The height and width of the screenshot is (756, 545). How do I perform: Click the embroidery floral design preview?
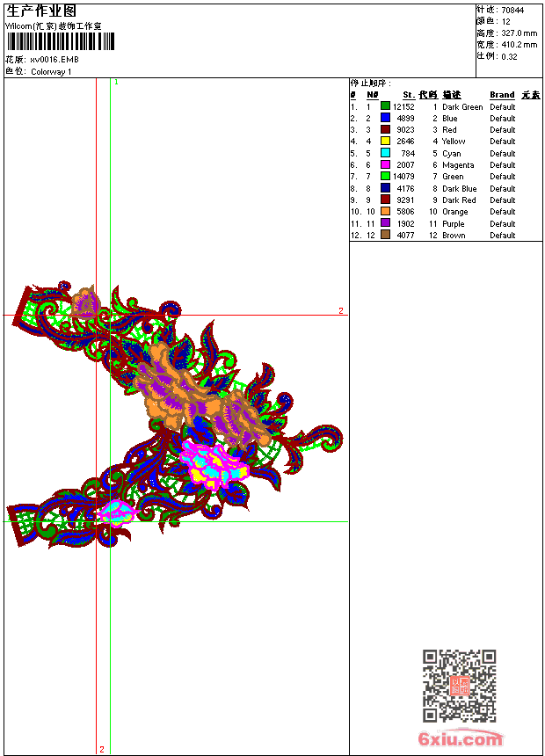click(175, 415)
